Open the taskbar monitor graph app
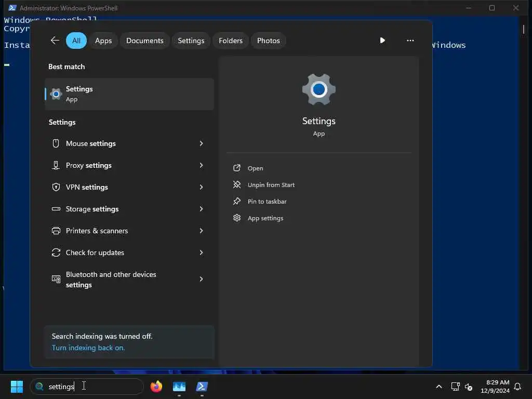The height and width of the screenshot is (399, 532). click(179, 387)
